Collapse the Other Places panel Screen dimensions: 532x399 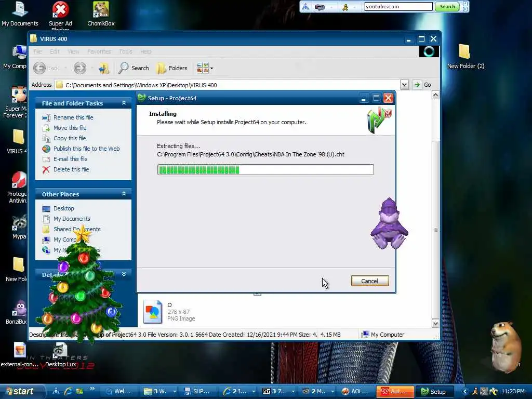(x=124, y=194)
